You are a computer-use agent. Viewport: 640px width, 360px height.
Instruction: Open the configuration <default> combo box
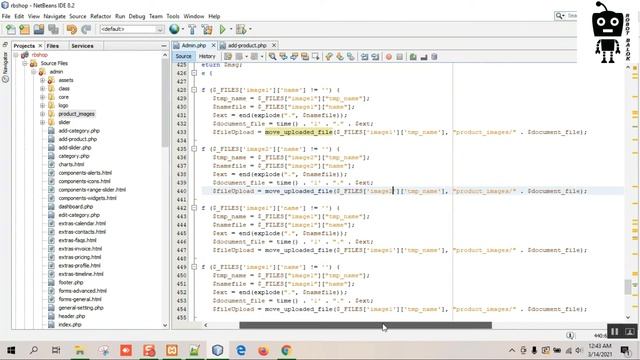(131, 29)
